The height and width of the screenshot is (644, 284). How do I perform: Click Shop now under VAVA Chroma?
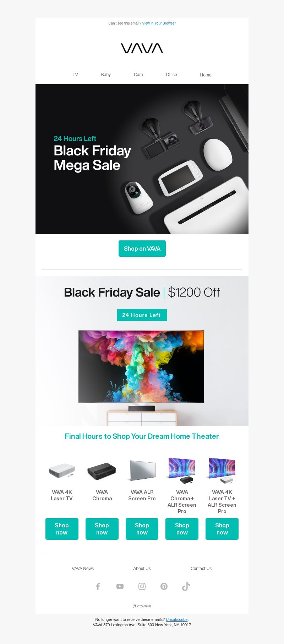(x=102, y=529)
